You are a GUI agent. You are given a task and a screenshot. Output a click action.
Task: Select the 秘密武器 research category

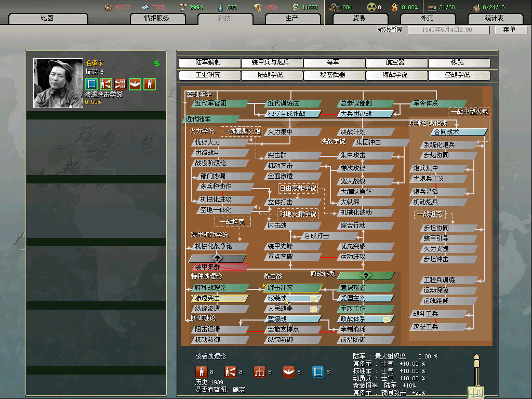point(334,75)
